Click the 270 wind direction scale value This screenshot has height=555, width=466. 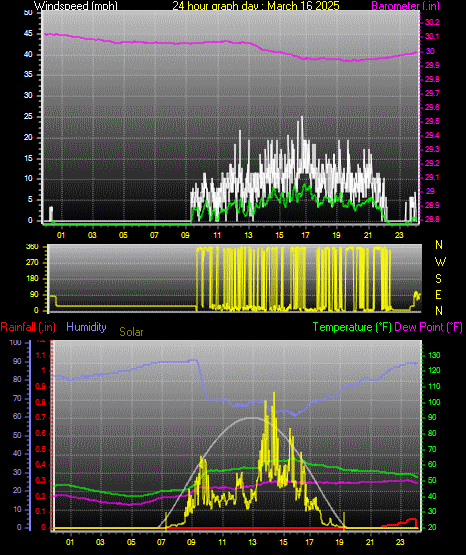click(32, 263)
